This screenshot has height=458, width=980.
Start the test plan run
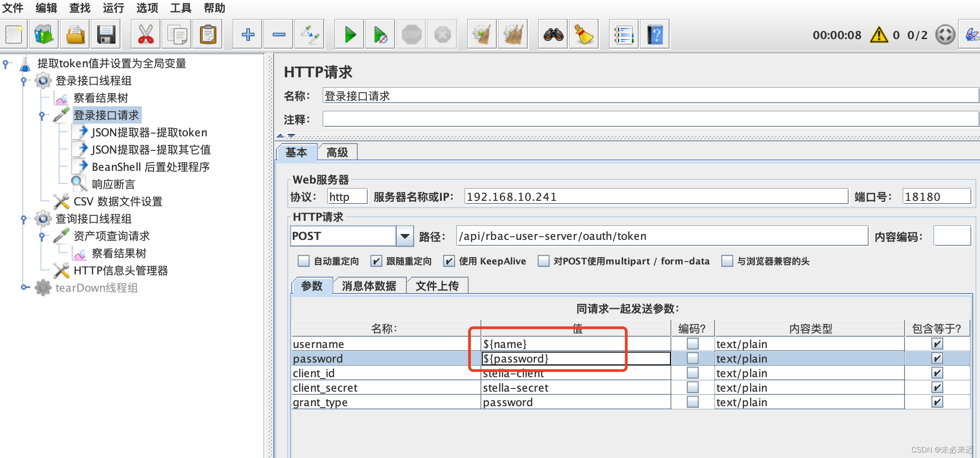coord(349,34)
